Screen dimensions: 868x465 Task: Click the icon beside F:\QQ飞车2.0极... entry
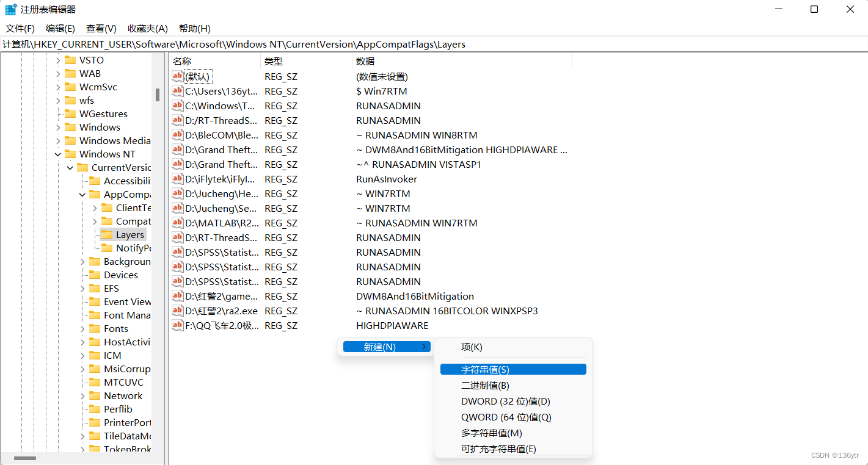(x=178, y=325)
